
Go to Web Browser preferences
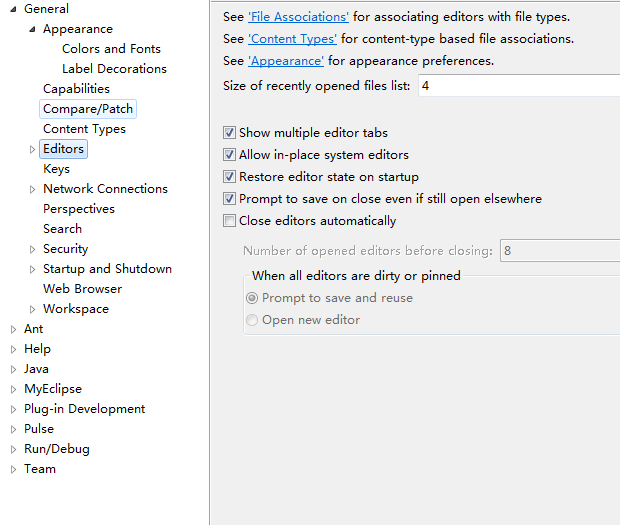[82, 289]
